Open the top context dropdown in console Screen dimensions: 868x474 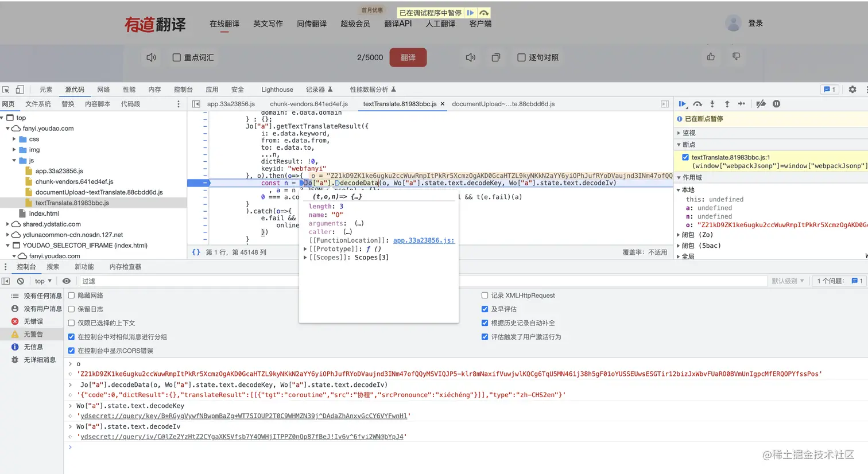[43, 281]
